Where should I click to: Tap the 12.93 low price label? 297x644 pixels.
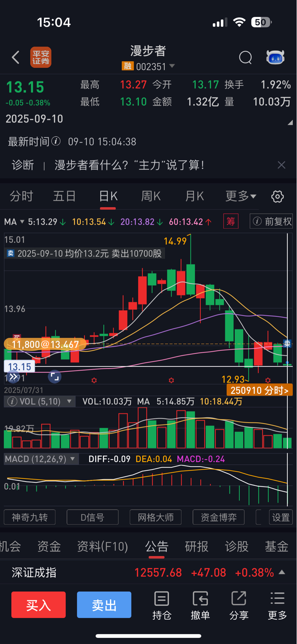(233, 379)
